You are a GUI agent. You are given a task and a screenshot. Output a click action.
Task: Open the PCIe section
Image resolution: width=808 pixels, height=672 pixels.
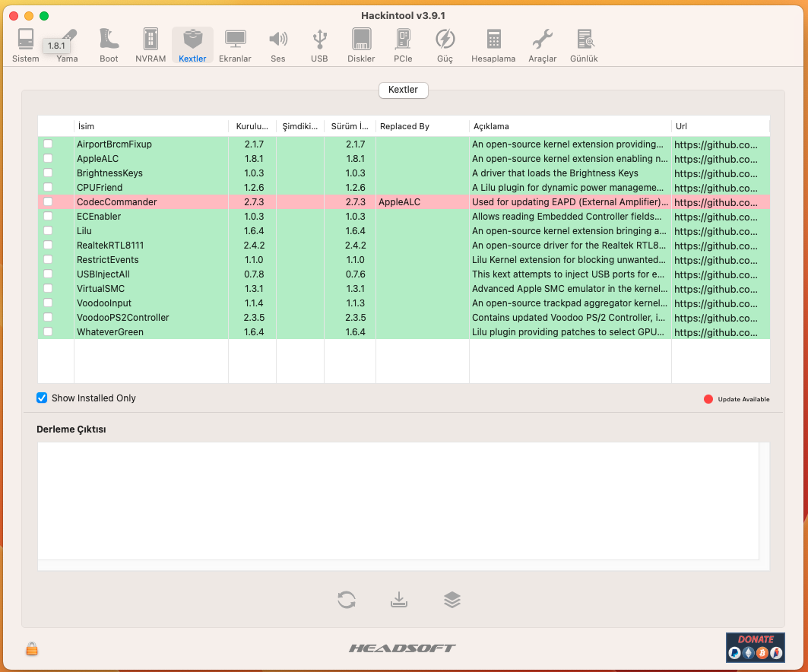[403, 46]
